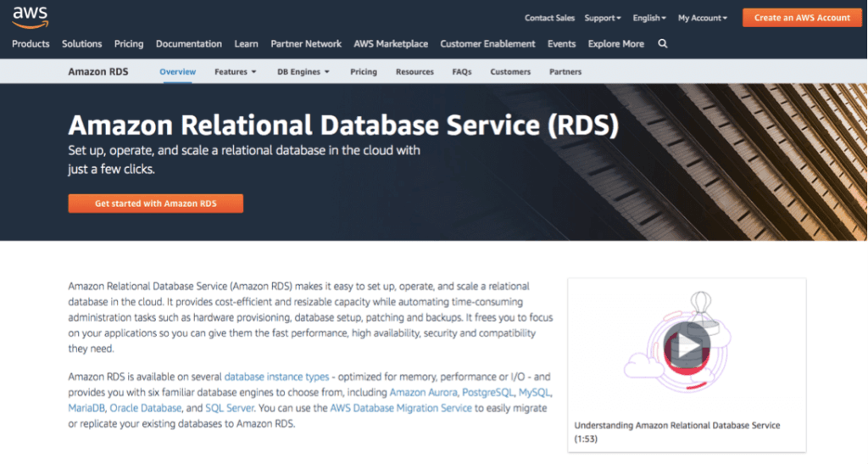Image resolution: width=868 pixels, height=464 pixels.
Task: Expand the My Account dropdown
Action: (703, 18)
